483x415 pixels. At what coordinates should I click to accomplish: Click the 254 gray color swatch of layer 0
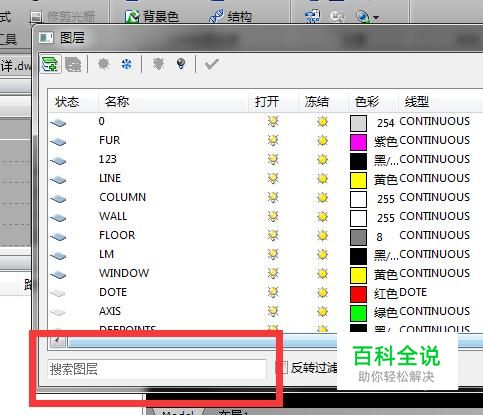(x=358, y=123)
